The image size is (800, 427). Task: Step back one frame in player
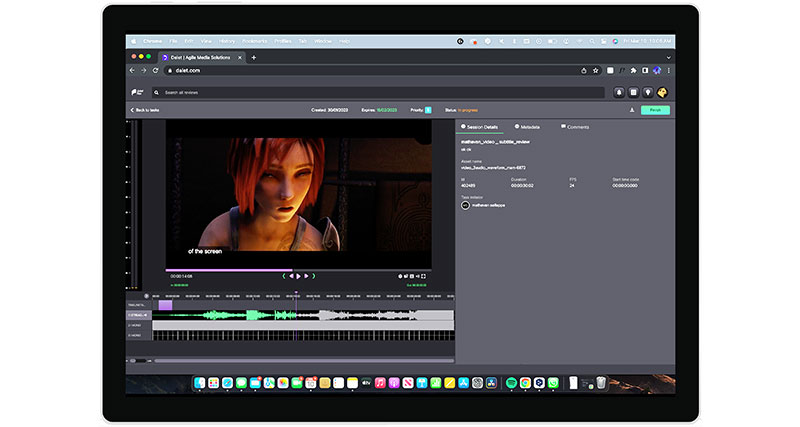(290, 276)
